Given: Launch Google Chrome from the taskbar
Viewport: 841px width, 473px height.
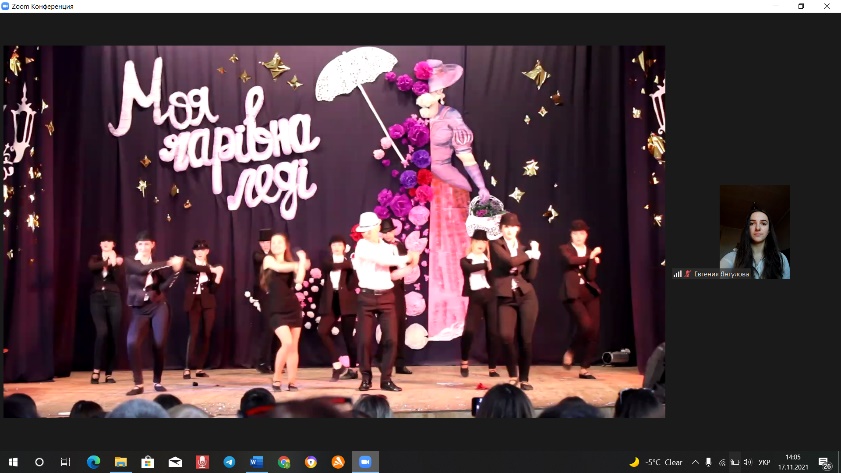Looking at the screenshot, I should tap(284, 462).
